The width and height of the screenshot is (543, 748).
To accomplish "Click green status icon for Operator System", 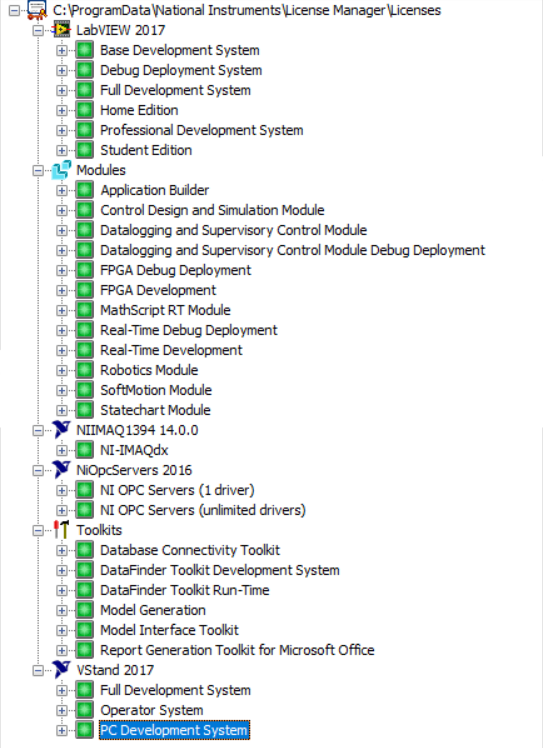I will [84, 710].
